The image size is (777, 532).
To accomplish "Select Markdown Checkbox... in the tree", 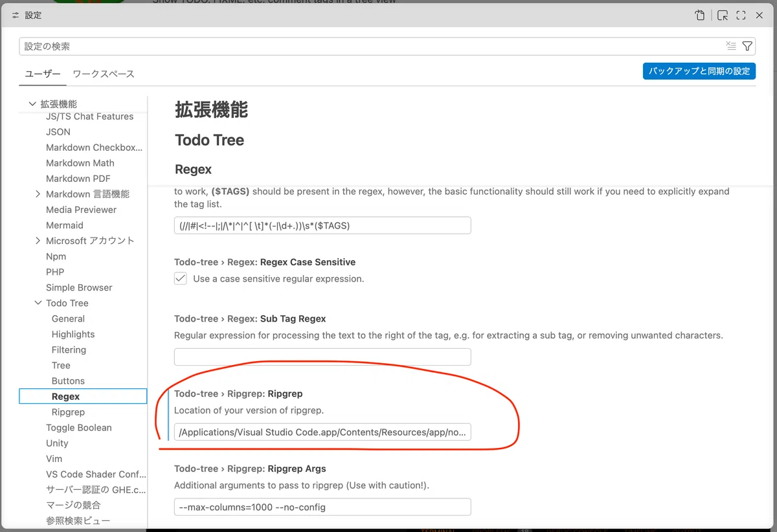I will (94, 148).
